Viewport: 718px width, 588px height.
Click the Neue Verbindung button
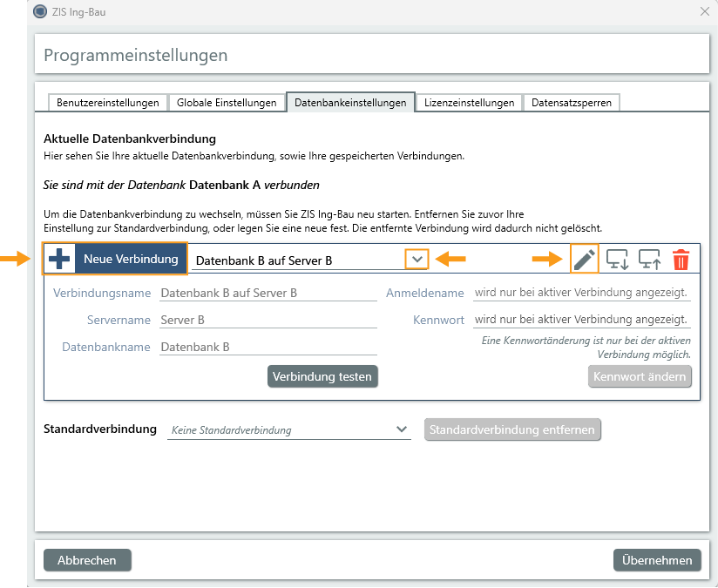click(114, 259)
